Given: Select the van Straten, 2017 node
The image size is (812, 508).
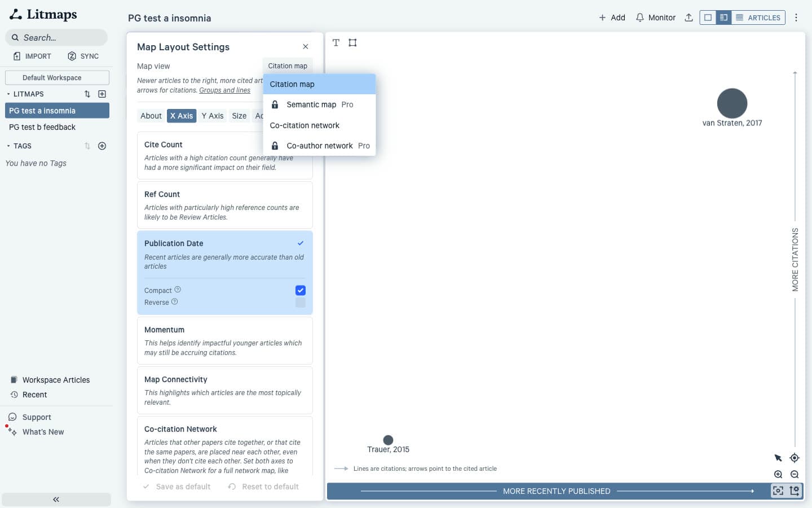Looking at the screenshot, I should [732, 103].
